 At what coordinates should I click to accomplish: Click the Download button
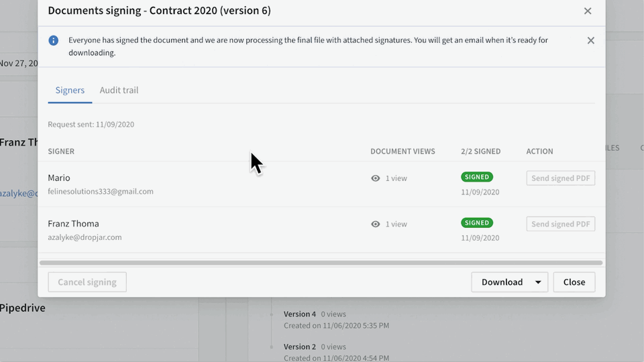click(502, 282)
